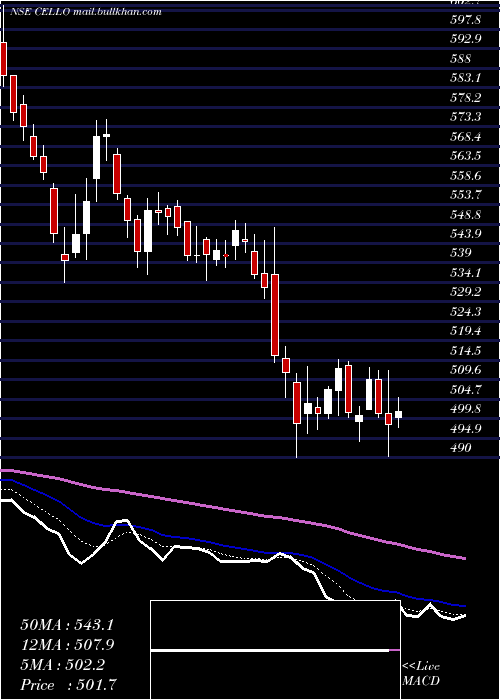Viewport: 500px width, 700px height.
Task: Select the 509.6 price level
Action: tap(465, 370)
